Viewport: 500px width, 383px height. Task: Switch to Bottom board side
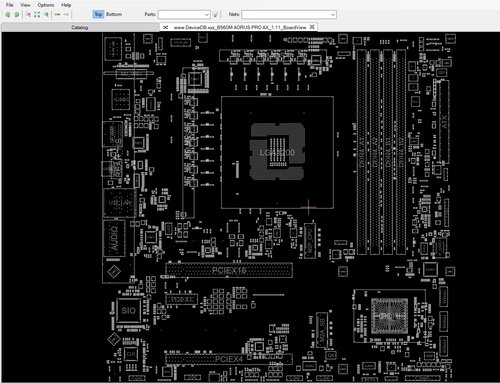tap(114, 14)
